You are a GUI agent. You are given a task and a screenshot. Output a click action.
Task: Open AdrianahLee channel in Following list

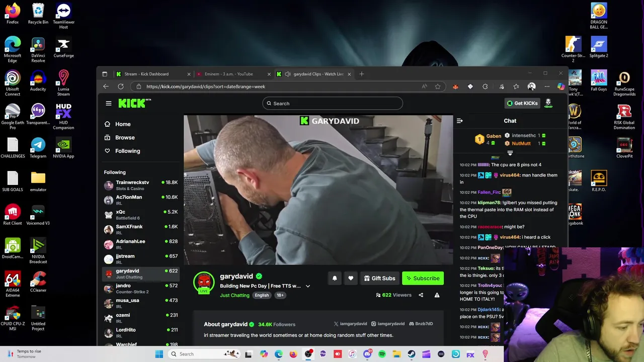click(x=141, y=244)
